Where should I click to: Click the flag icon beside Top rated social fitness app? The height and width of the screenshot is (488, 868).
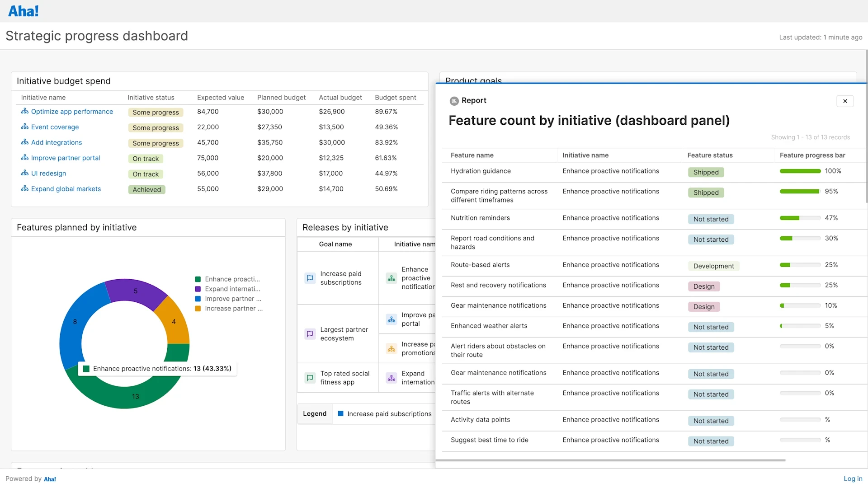[310, 378]
